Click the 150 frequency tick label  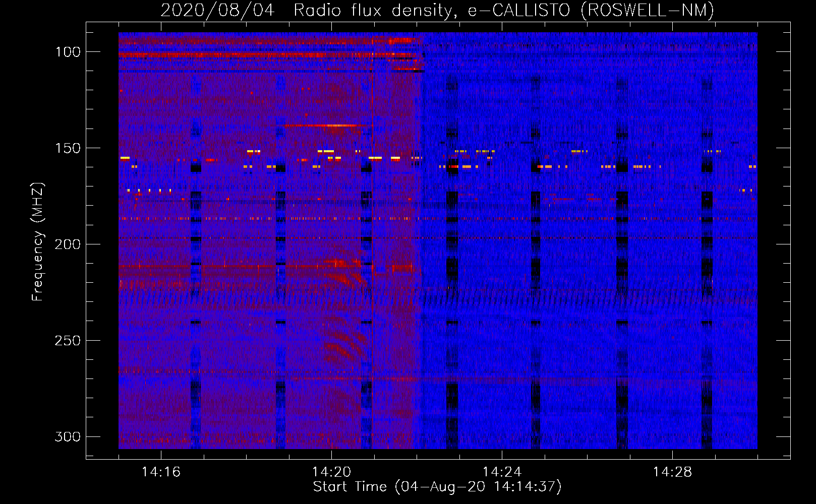(x=68, y=148)
